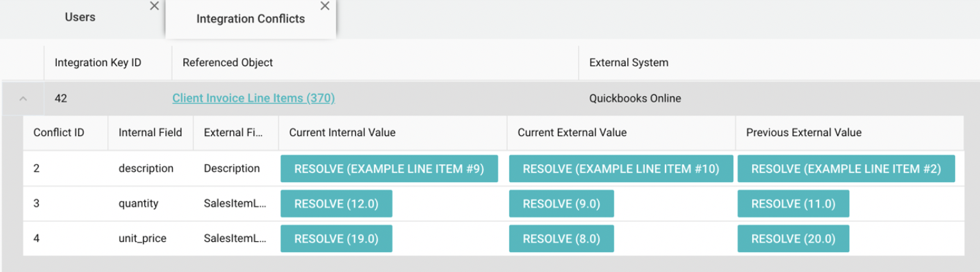Resolve description with Example Line Item #2

[x=845, y=169]
